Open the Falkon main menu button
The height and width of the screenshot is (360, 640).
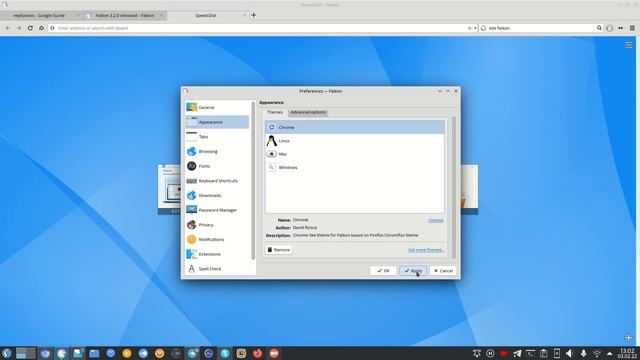632,28
